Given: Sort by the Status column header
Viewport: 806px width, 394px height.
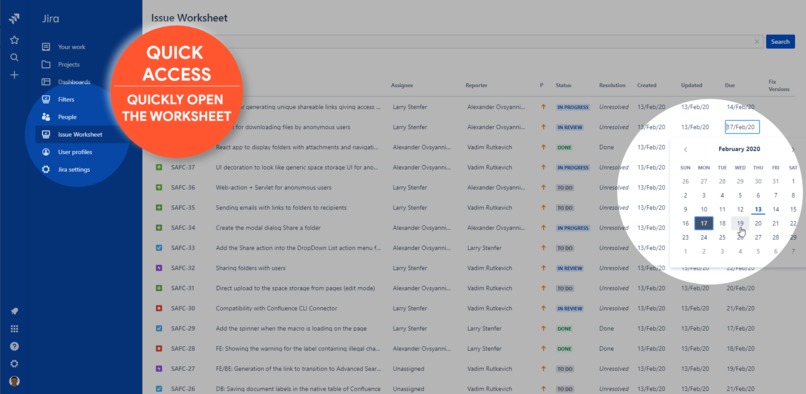Looking at the screenshot, I should click(x=563, y=85).
